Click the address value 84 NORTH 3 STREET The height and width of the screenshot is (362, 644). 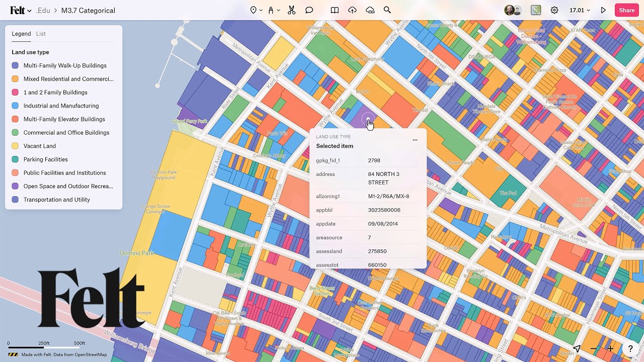click(384, 178)
